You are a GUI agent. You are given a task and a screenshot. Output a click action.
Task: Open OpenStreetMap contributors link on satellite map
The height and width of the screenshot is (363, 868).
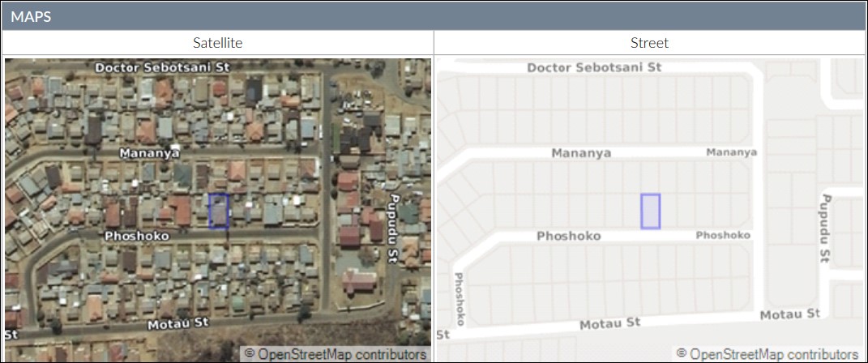tap(336, 354)
